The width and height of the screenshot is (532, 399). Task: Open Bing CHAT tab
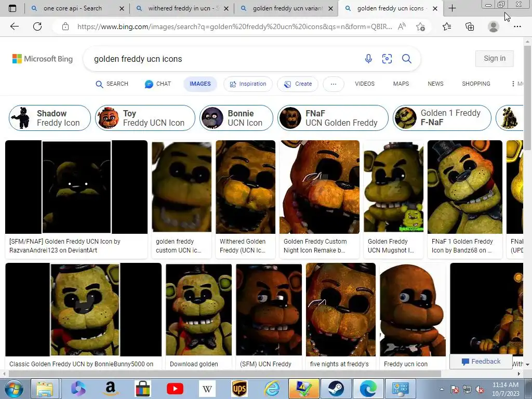coord(158,84)
